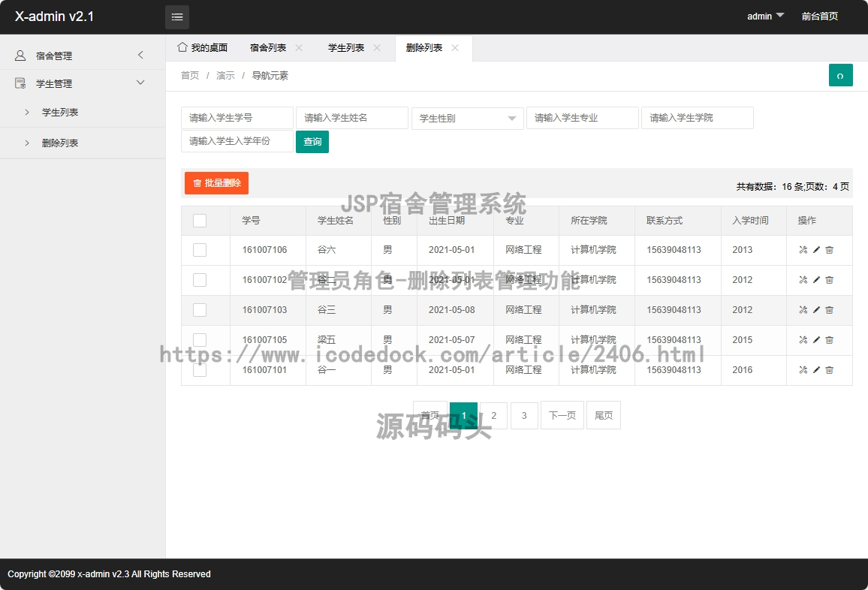Click the tools icon for student 161007103

[x=803, y=309]
